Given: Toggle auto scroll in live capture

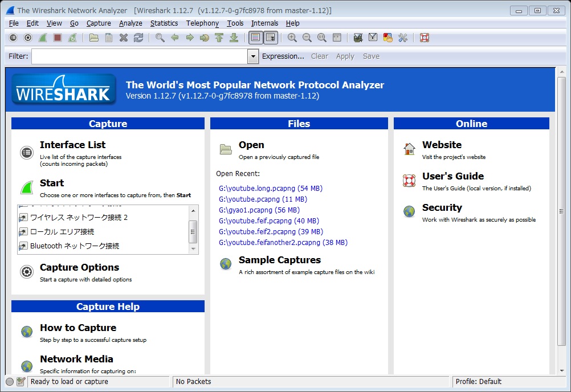Looking at the screenshot, I should pos(271,38).
